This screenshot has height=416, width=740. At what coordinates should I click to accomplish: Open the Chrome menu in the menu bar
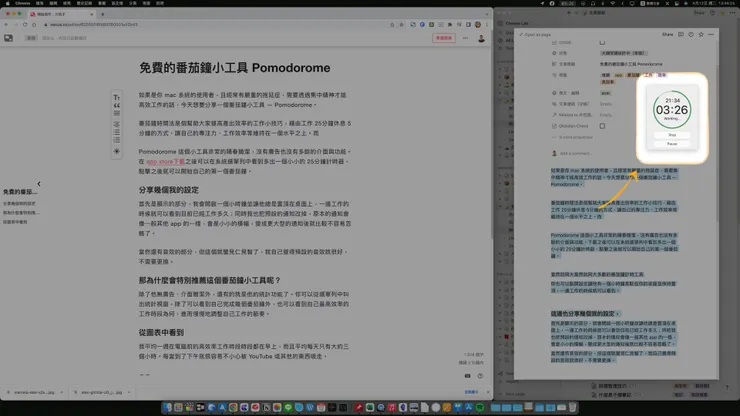tap(22, 3)
